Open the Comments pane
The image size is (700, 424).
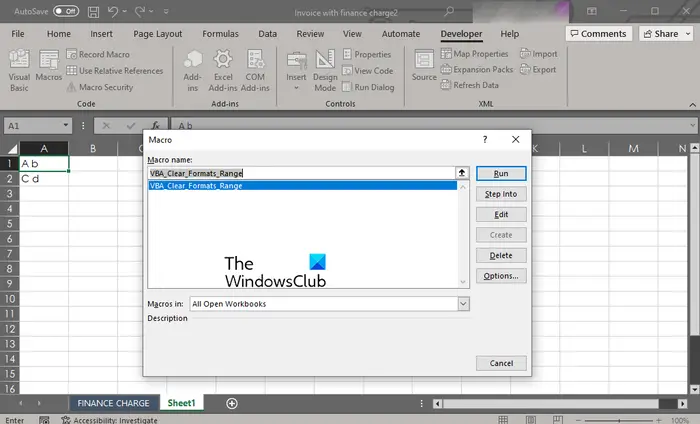pos(599,34)
